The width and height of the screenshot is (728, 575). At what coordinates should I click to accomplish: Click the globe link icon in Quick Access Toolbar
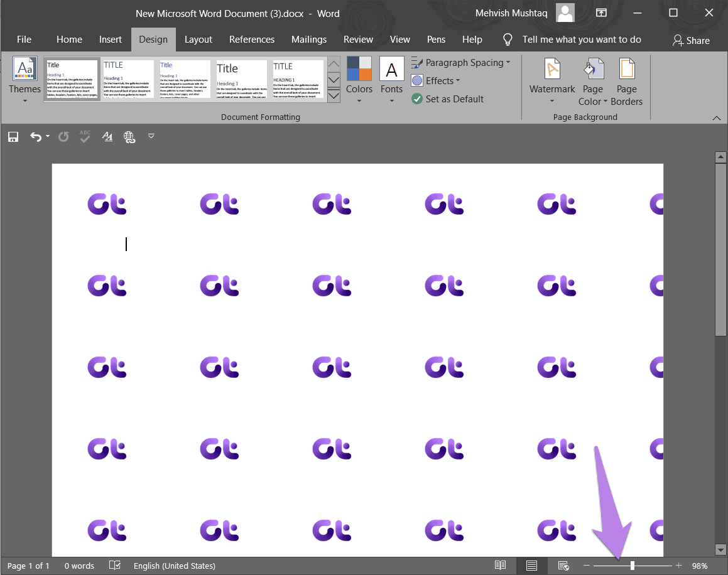[129, 136]
